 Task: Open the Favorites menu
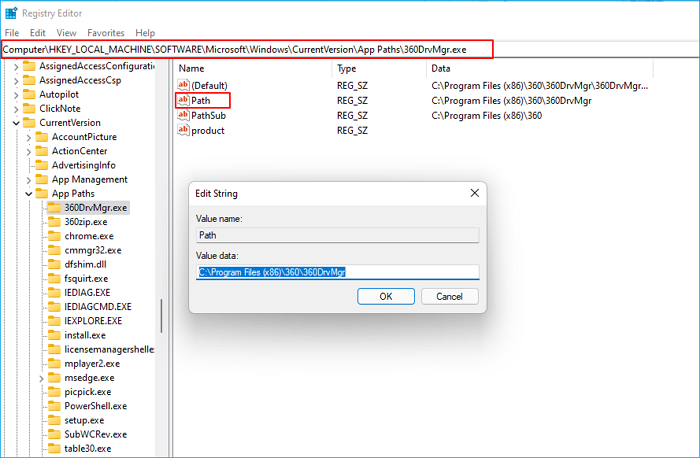click(106, 33)
